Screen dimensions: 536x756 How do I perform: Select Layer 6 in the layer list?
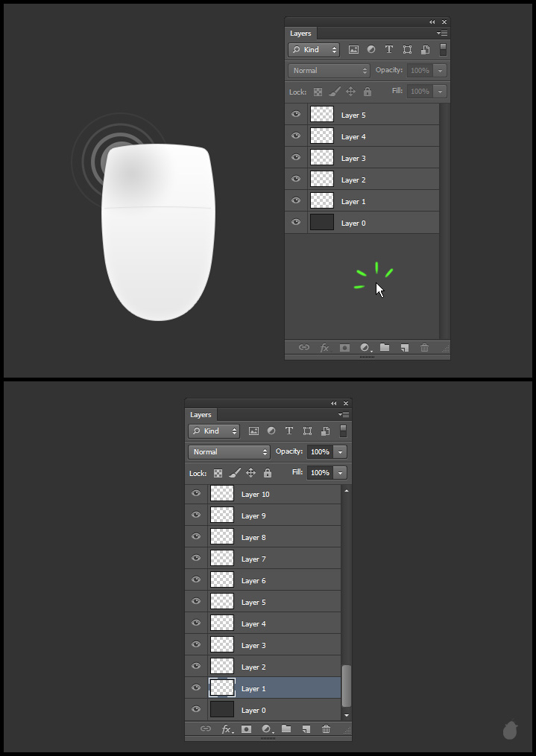point(253,580)
